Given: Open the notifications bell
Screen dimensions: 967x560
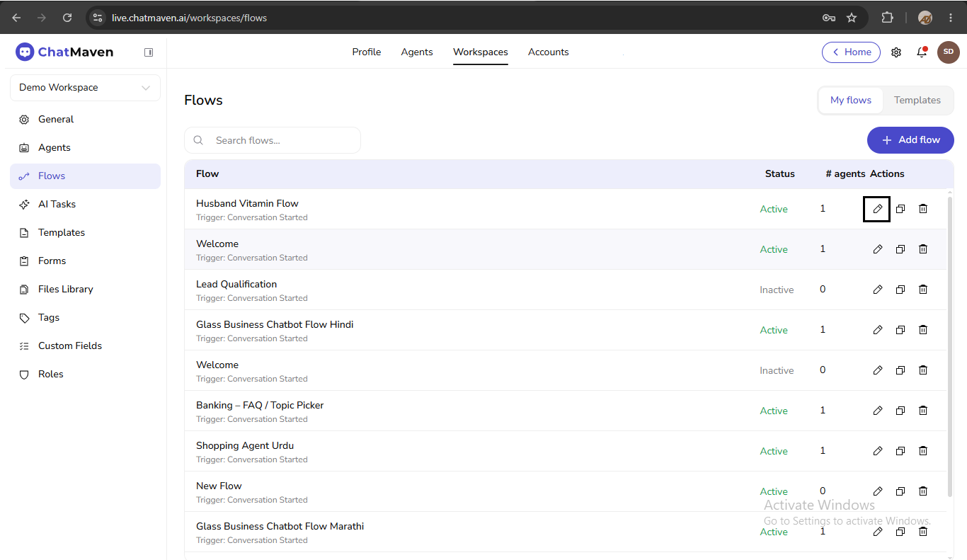Looking at the screenshot, I should click(x=922, y=52).
